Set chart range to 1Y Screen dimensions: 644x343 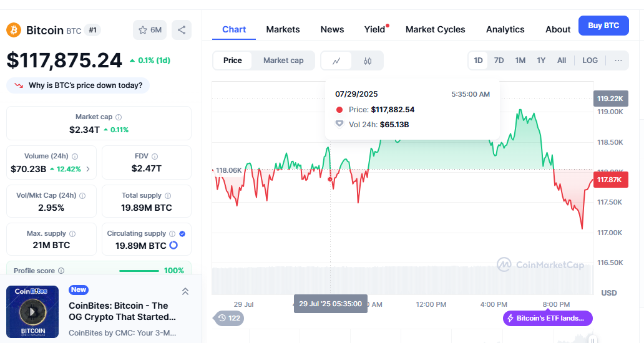pos(541,60)
